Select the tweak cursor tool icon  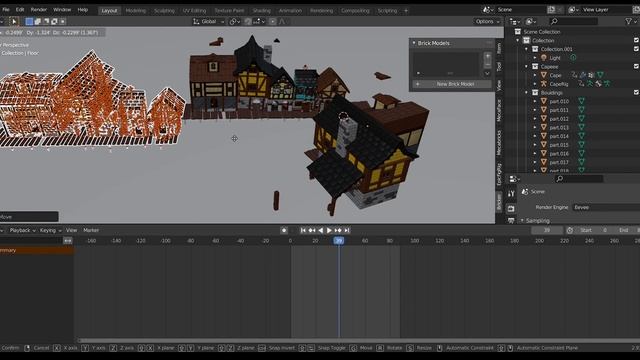pyautogui.click(x=13, y=21)
